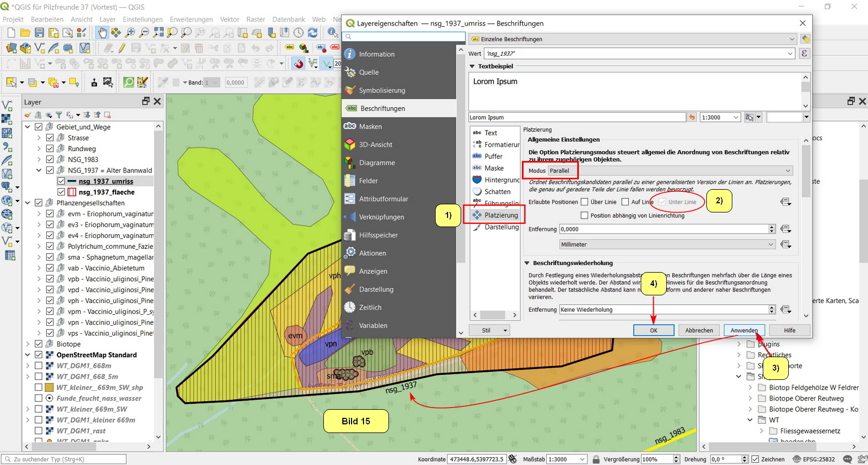
Task: Open the Vektor menu
Action: pos(229,20)
